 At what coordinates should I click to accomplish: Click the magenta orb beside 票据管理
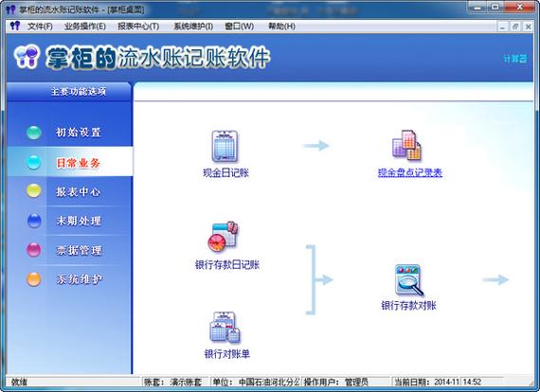(x=34, y=250)
